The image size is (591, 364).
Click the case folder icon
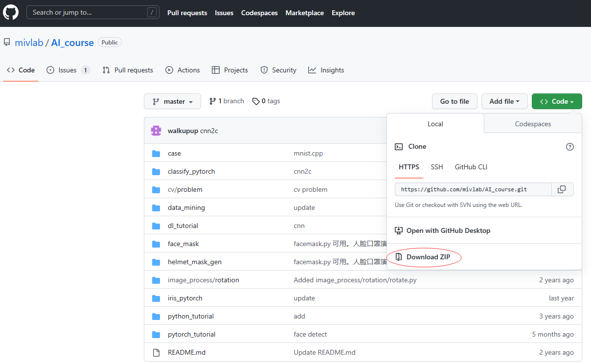[x=156, y=154]
